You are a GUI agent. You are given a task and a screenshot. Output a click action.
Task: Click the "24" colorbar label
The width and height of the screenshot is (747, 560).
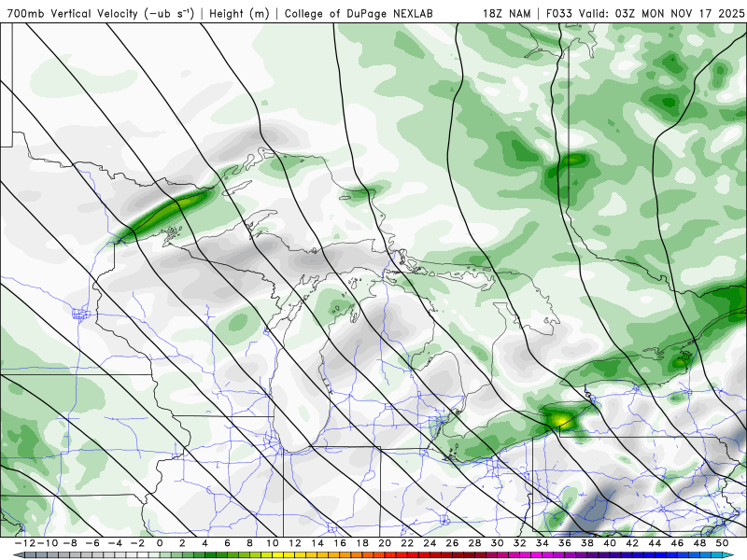(x=430, y=543)
